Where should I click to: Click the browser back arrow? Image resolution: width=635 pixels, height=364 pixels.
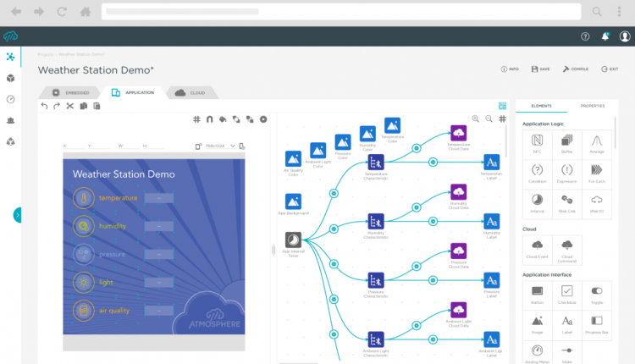[16, 12]
